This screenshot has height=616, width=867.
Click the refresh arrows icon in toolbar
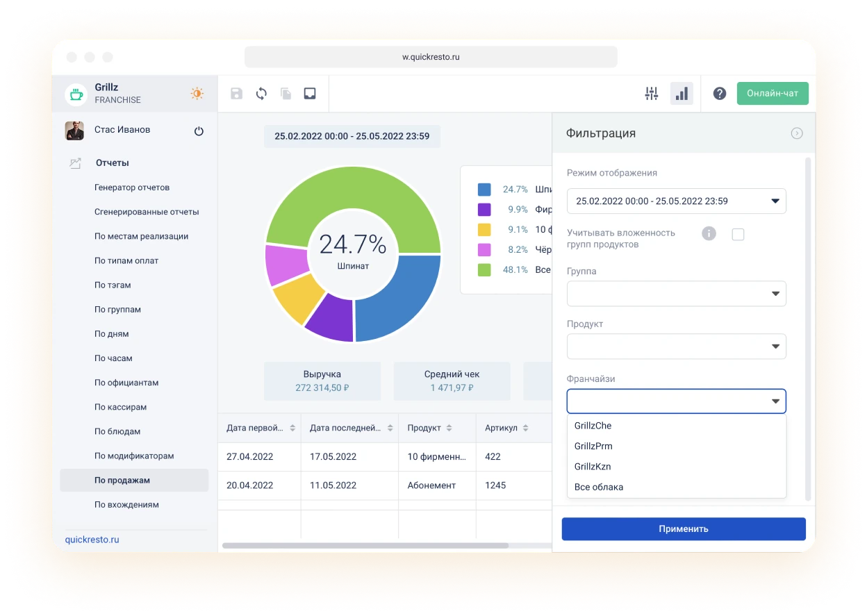[261, 94]
